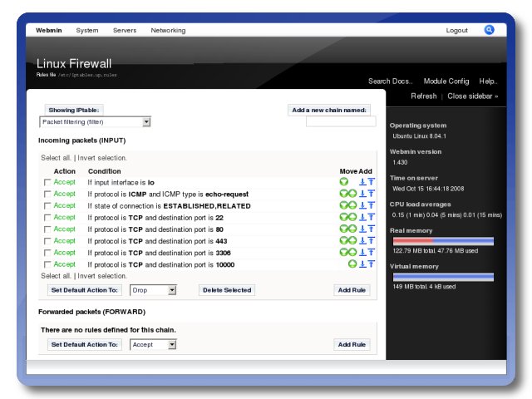Tick the checkbox for the port 10000 rule
The width and height of the screenshot is (532, 399).
coord(47,264)
